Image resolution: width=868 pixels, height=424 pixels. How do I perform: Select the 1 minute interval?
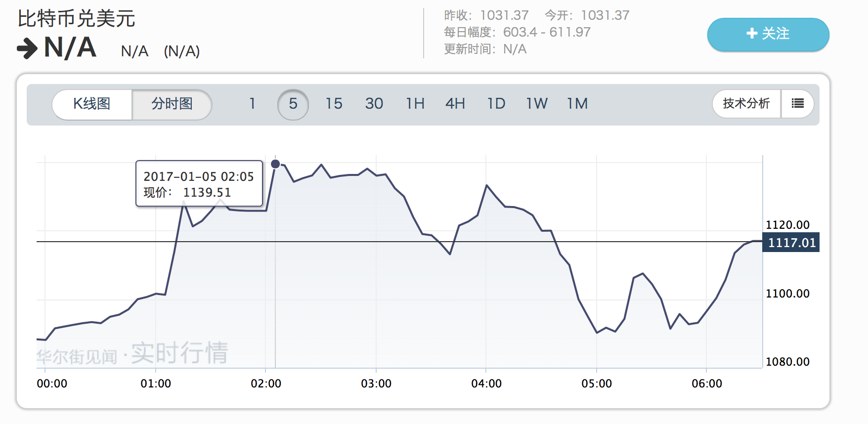click(252, 104)
